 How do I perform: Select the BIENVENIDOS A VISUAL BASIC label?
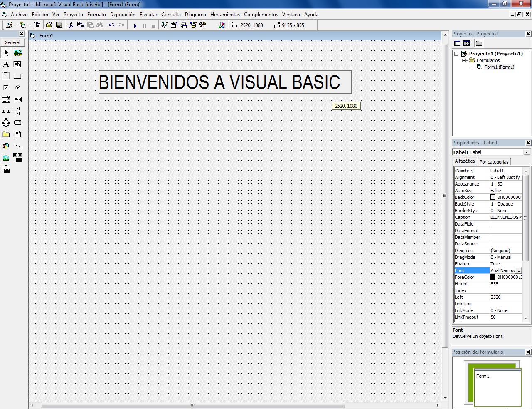225,82
